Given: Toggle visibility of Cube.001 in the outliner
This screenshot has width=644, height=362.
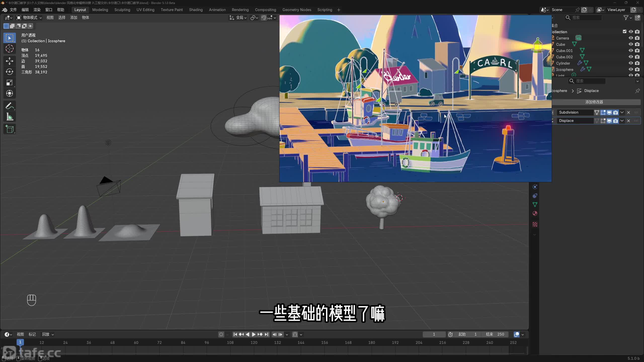Looking at the screenshot, I should [631, 51].
